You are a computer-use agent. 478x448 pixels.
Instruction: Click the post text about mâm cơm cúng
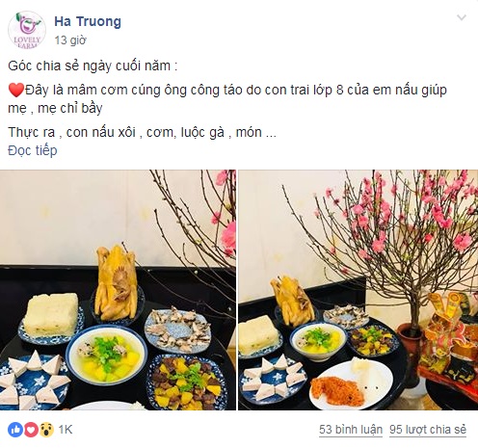[x=227, y=99]
